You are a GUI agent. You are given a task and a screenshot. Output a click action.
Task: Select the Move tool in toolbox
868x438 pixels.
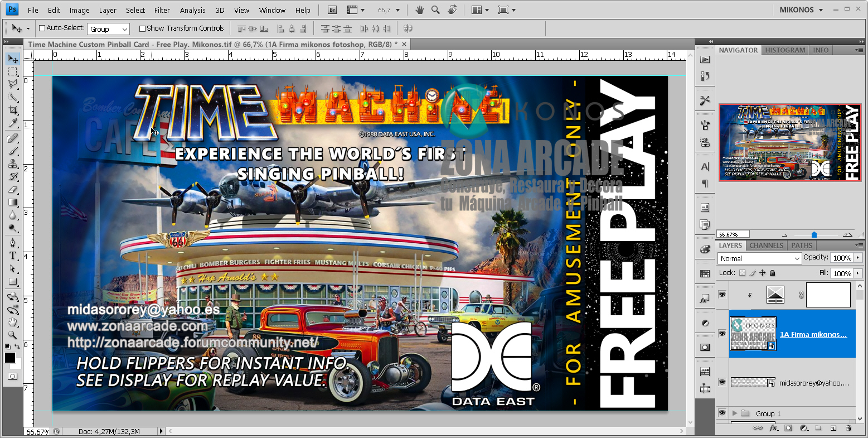coord(12,59)
